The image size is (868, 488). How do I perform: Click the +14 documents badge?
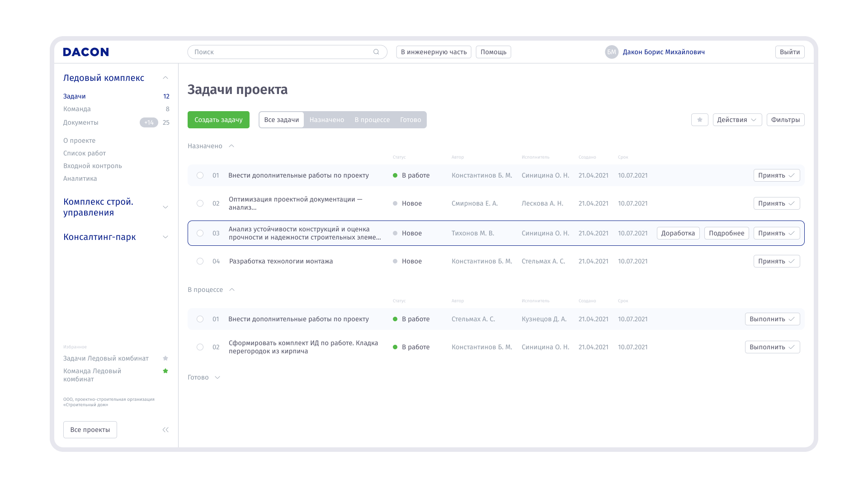149,122
